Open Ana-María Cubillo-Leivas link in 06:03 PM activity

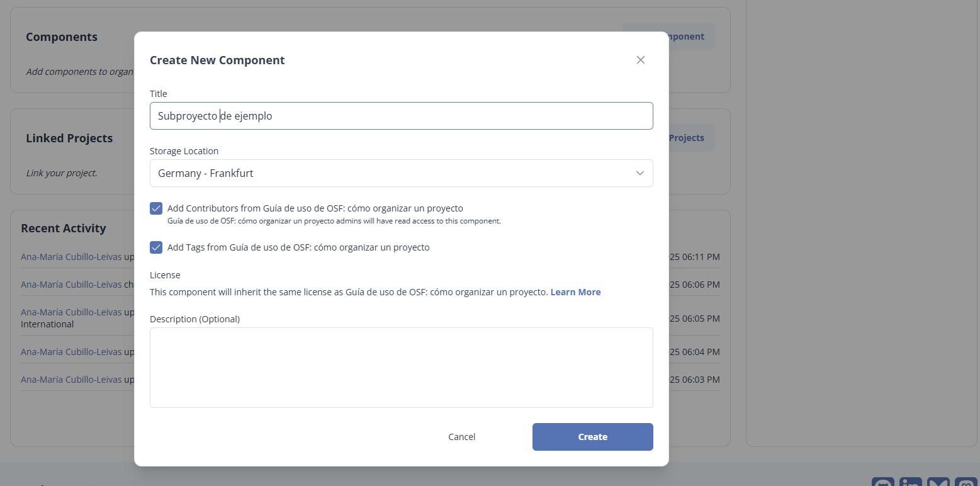pos(71,380)
